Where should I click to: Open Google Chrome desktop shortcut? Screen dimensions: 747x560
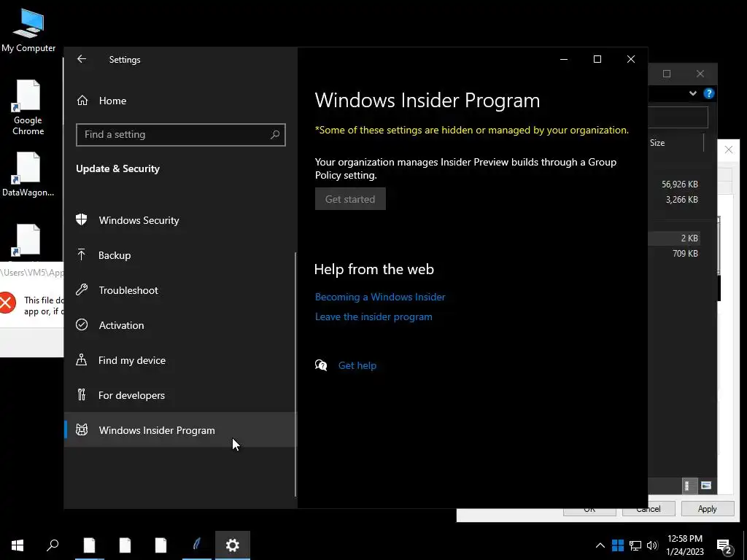point(28,108)
